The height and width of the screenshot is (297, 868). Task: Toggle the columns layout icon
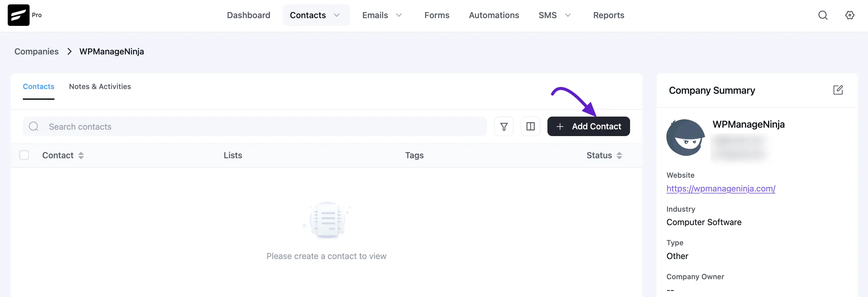530,127
